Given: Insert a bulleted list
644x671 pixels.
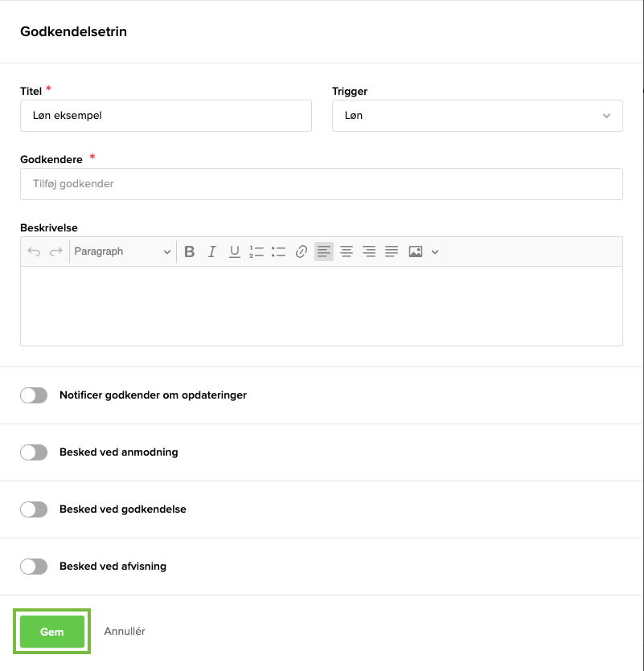Looking at the screenshot, I should pyautogui.click(x=279, y=252).
